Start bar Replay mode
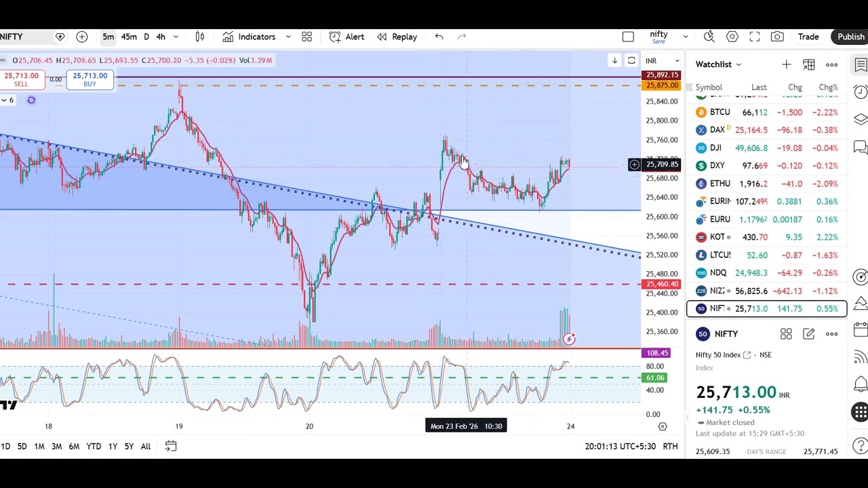The width and height of the screenshot is (868, 488). coord(397,37)
